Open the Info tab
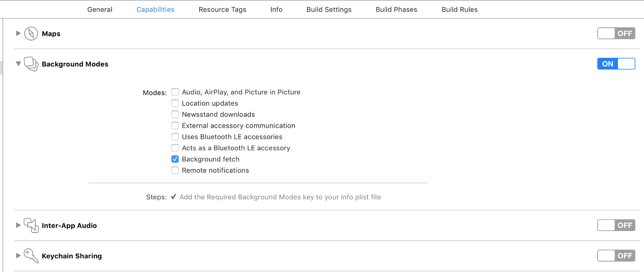Image resolution: width=644 pixels, height=272 pixels. 276,10
